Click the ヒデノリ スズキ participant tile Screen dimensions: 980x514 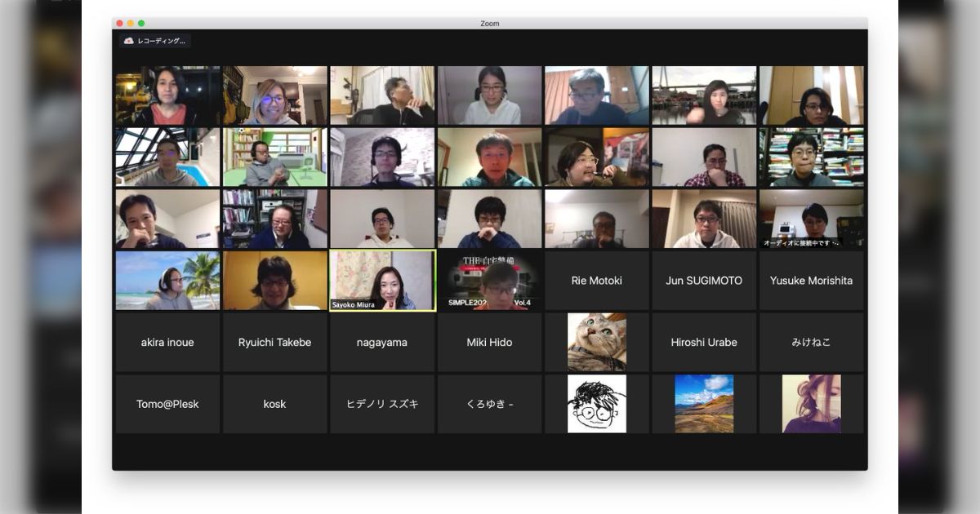click(382, 404)
